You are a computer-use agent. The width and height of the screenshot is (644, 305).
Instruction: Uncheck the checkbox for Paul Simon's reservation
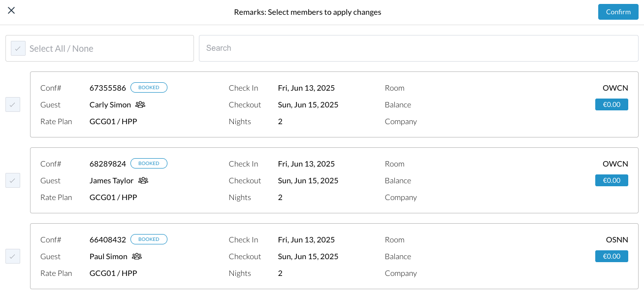pos(12,256)
